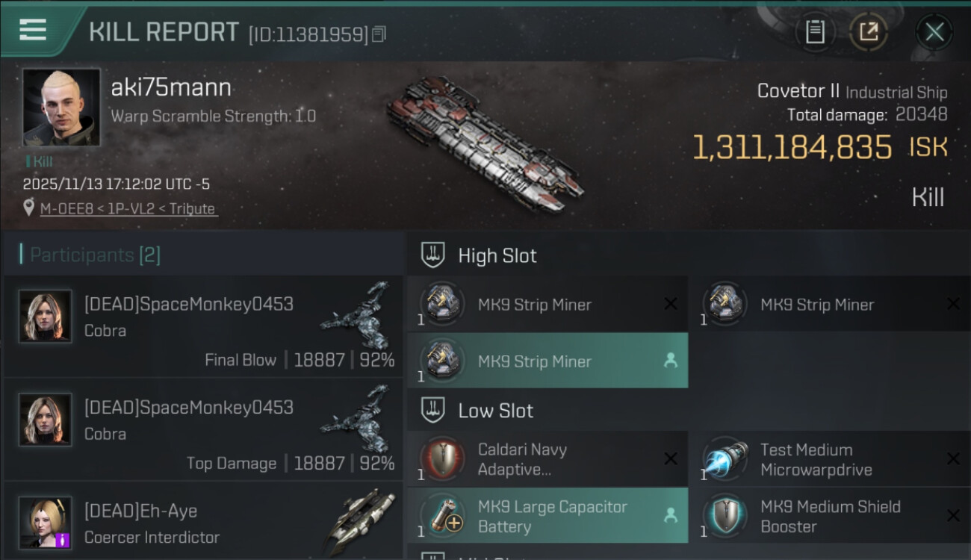The width and height of the screenshot is (971, 560).
Task: Select SpaceMonkey0453 Top Damage entry
Action: click(203, 429)
